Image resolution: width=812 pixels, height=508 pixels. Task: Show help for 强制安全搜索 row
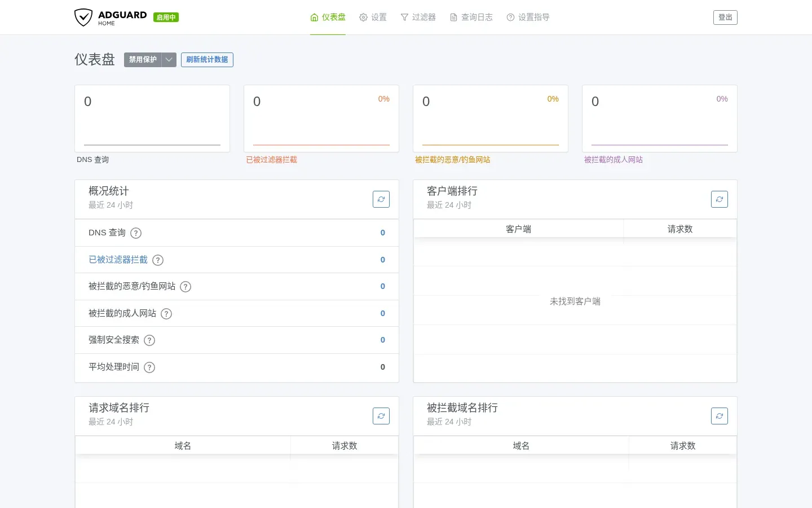[x=149, y=340]
